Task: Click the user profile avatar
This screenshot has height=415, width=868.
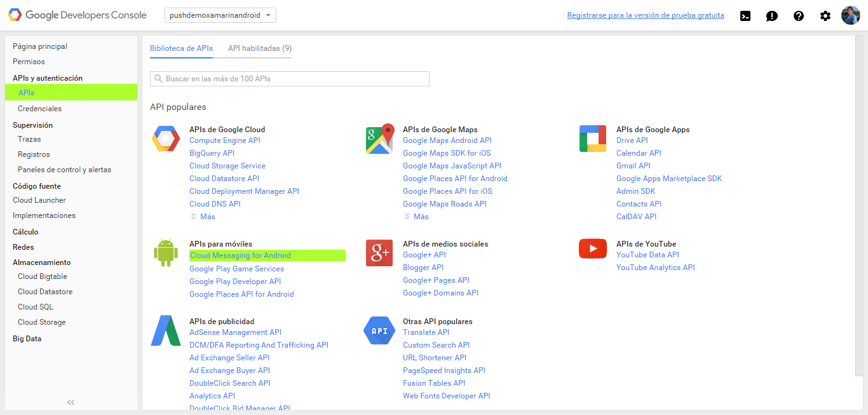Action: (850, 15)
